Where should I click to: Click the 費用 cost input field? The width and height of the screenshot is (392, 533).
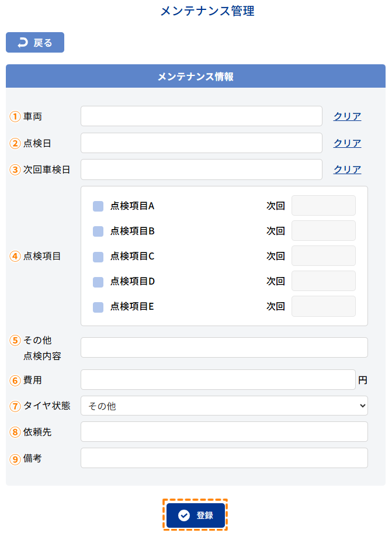tap(218, 380)
